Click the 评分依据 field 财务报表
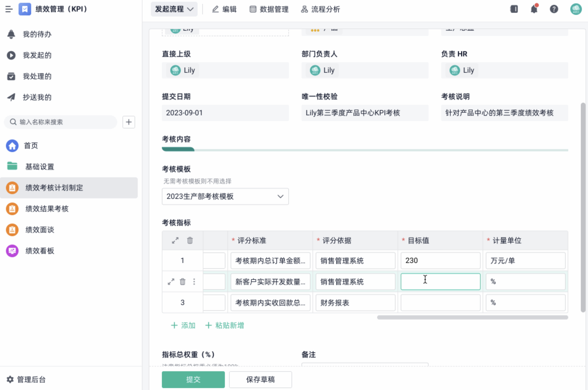 point(355,303)
